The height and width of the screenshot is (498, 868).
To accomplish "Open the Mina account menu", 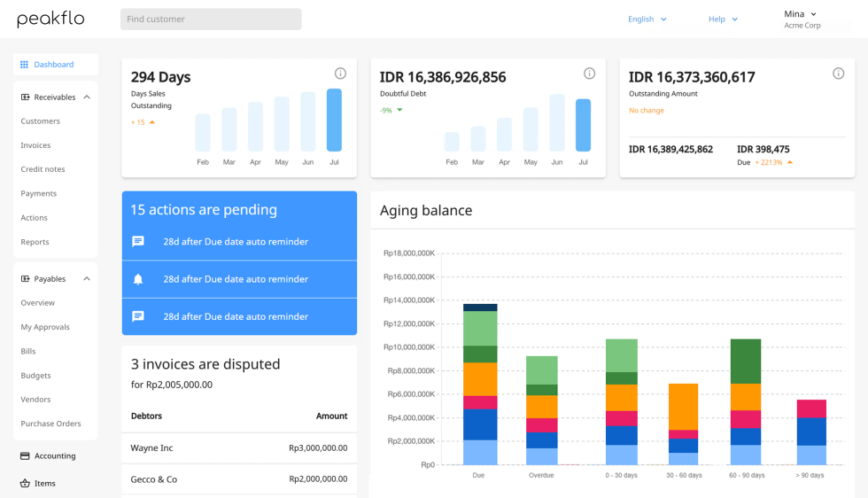I will tap(801, 14).
